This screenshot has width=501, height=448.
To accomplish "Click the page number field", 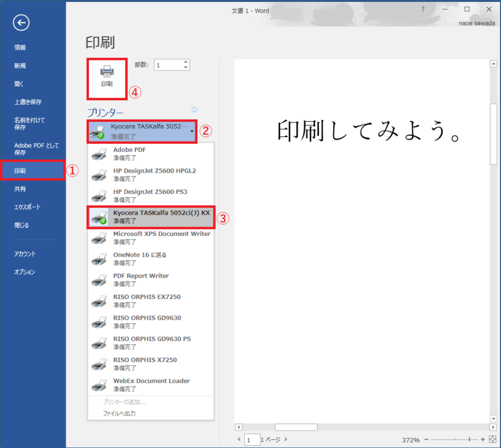I will 252,440.
